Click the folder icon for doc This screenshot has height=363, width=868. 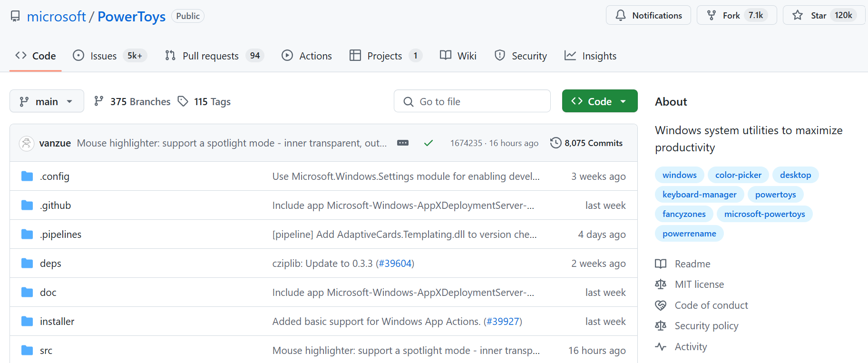point(27,293)
